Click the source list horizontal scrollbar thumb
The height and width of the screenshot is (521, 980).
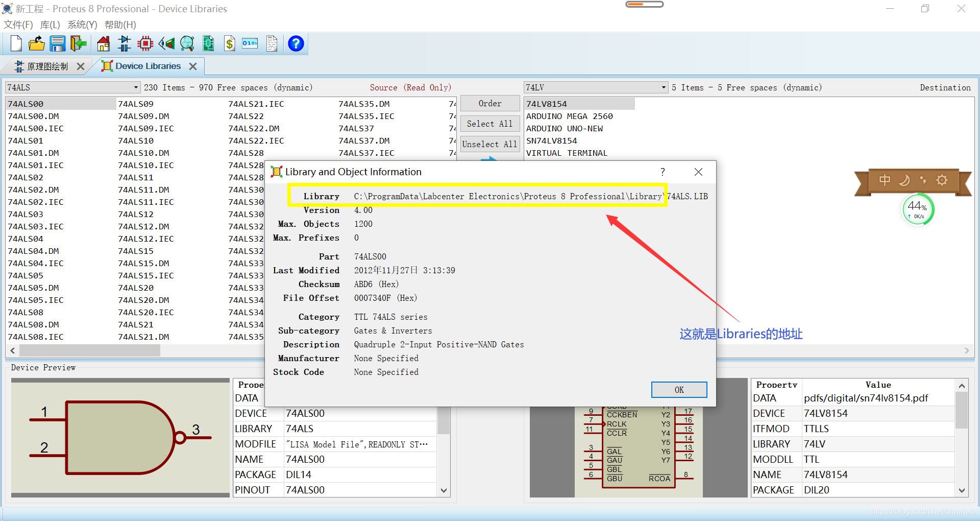point(90,350)
